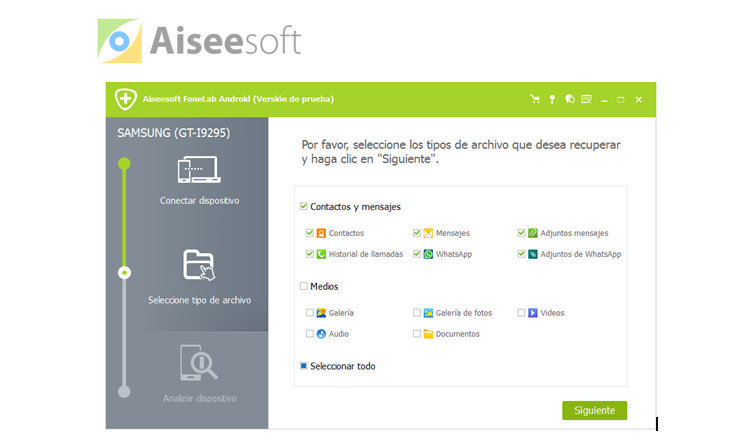Uncheck the Contactos checkbox

tap(310, 233)
